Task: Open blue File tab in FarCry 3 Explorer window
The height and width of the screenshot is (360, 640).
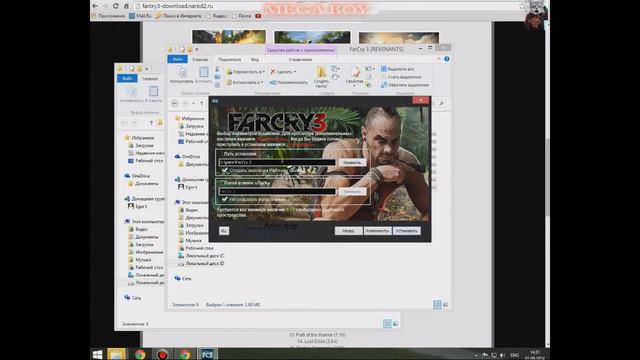Action: tap(177, 60)
